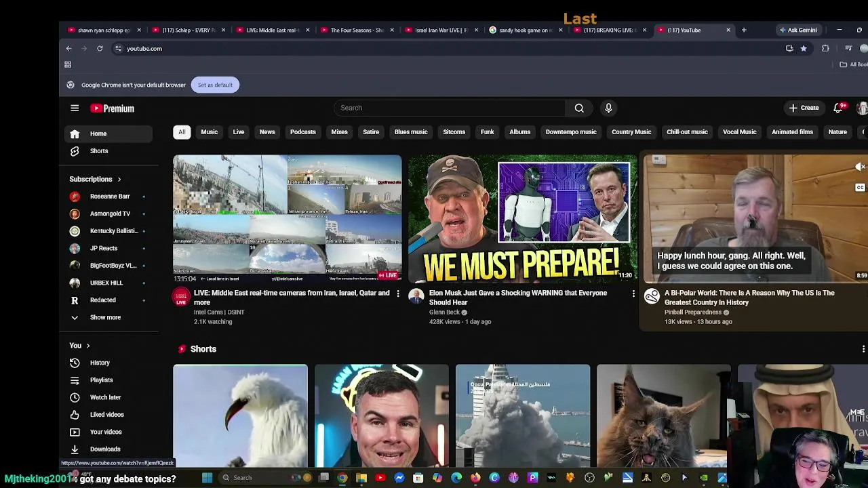Open the Glenn Beck channel avatar
This screenshot has height=488, width=868.
pyautogui.click(x=416, y=297)
